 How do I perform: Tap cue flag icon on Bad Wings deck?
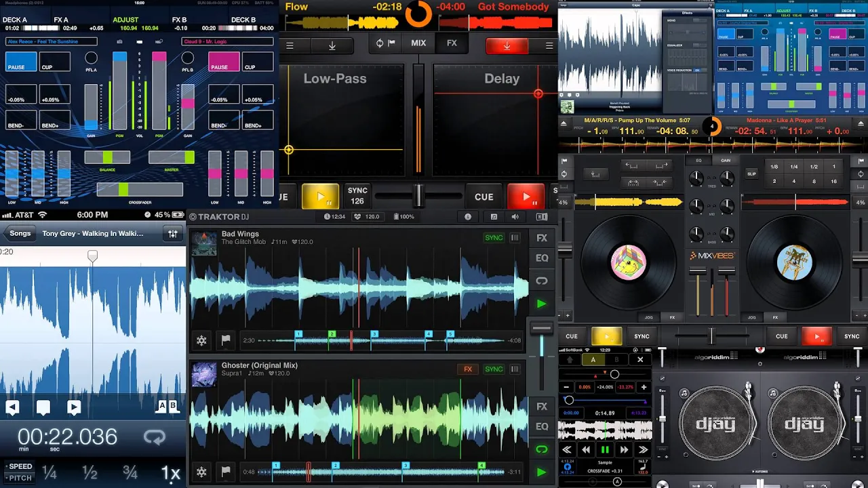click(x=226, y=340)
